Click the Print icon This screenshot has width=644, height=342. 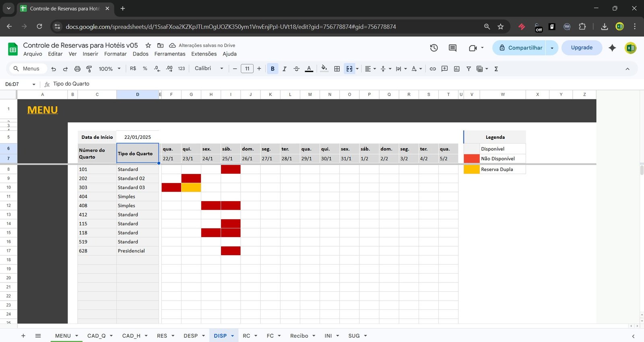pos(77,69)
